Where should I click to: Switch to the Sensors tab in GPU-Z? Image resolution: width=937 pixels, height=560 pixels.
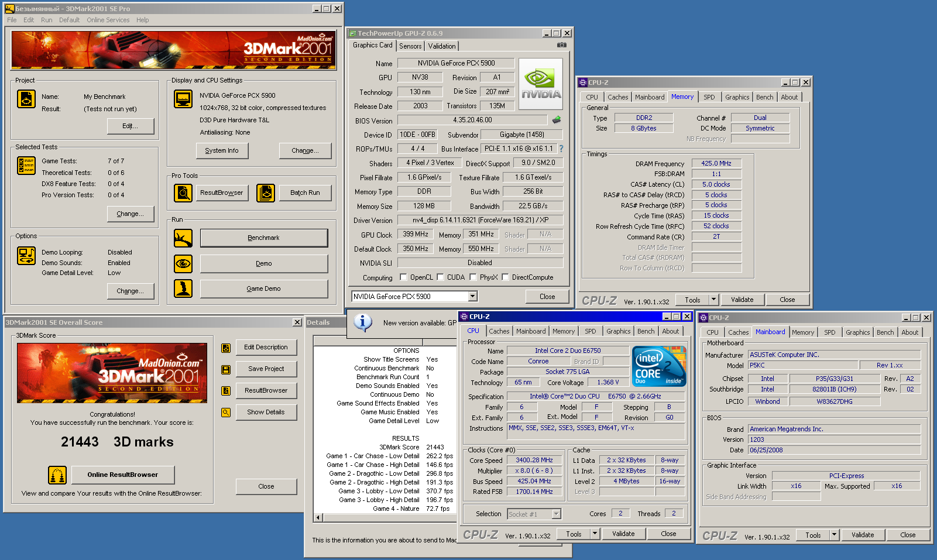click(410, 46)
